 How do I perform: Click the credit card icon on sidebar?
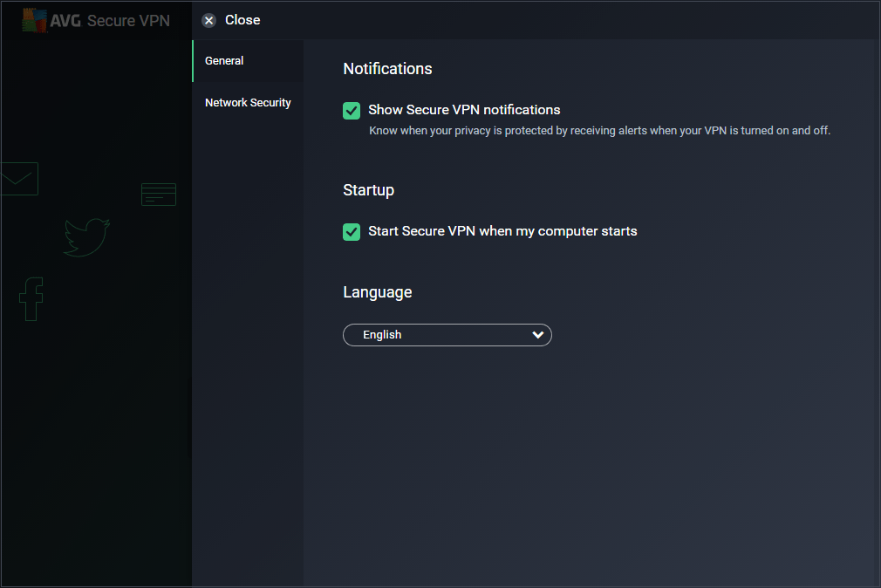coord(158,194)
